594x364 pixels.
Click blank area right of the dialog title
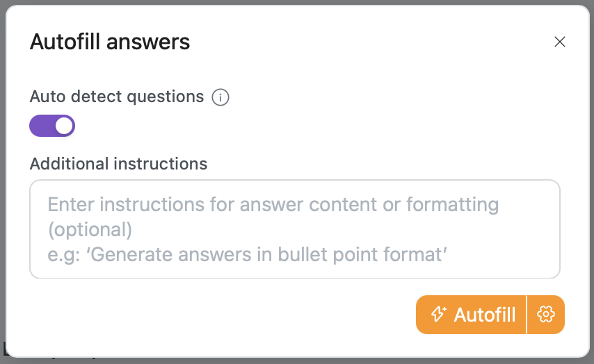coord(362,42)
